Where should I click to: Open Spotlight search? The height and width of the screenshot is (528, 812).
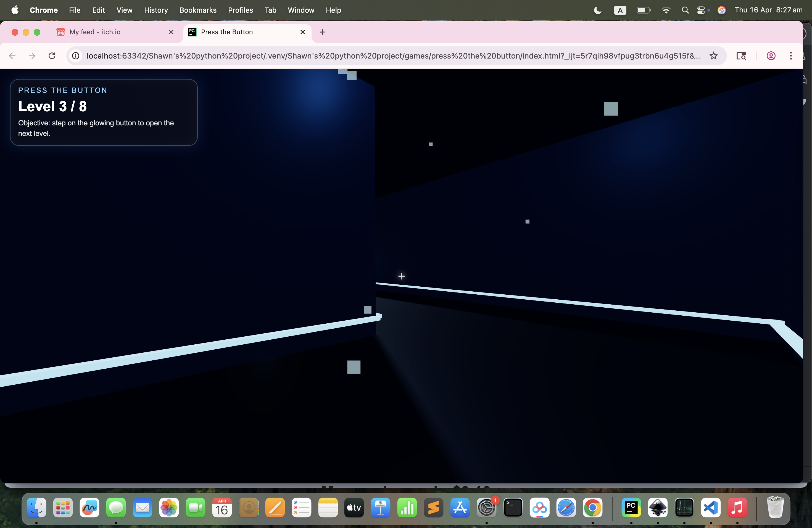(685, 10)
